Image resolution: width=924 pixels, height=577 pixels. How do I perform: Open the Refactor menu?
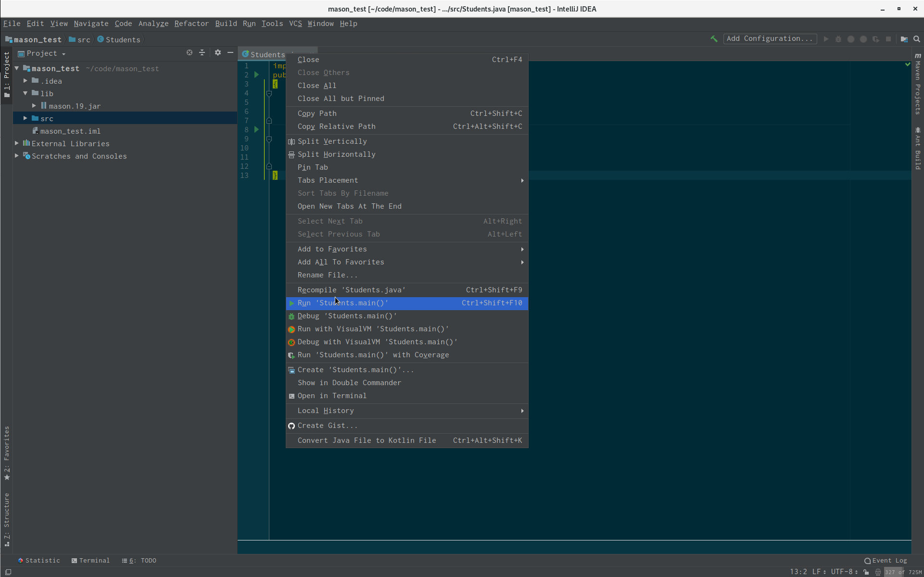pos(191,24)
